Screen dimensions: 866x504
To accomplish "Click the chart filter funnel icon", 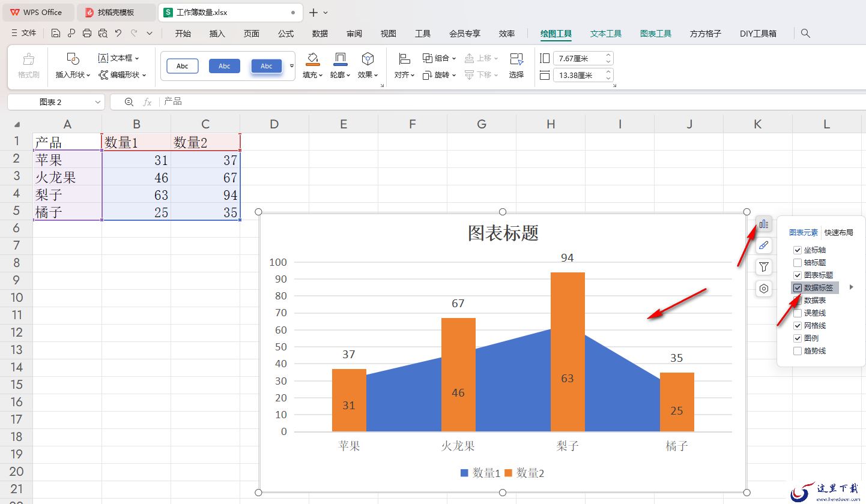I will 763,267.
